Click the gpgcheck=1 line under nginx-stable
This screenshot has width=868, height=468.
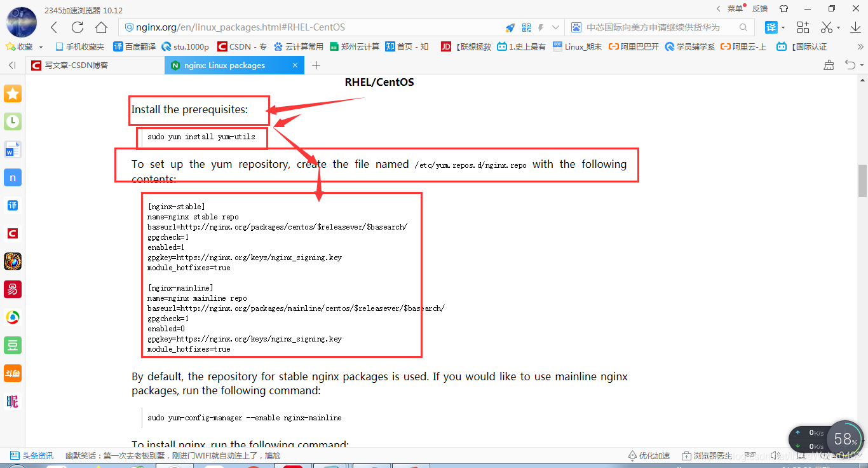tap(168, 237)
